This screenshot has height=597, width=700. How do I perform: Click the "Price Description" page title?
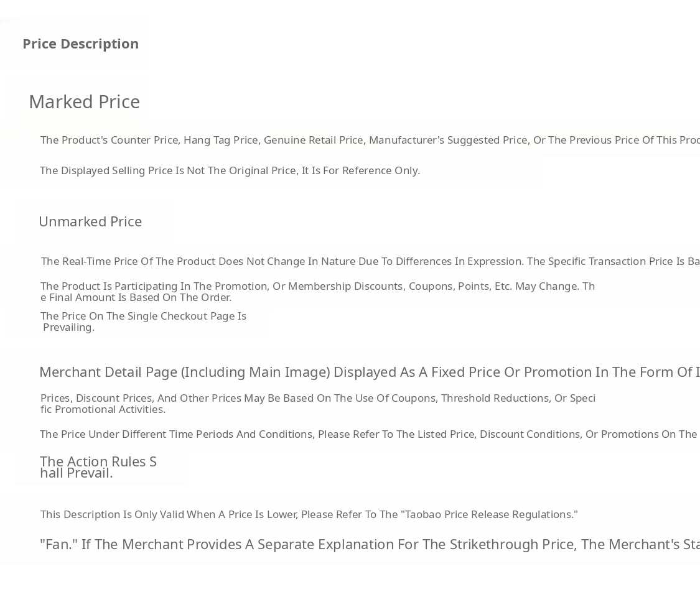coord(80,44)
